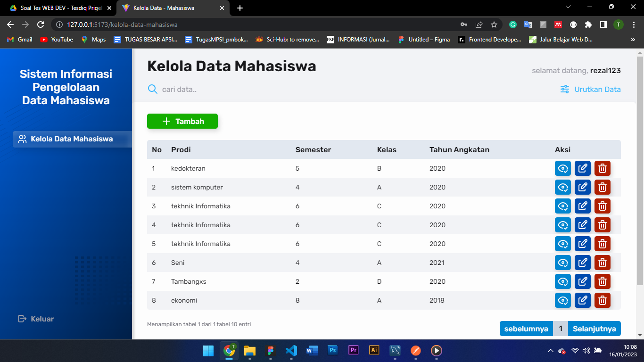Click the delete icon for kedokteran row

602,168
